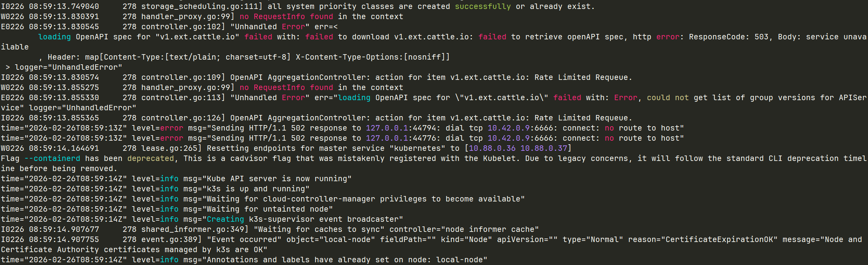The image size is (868, 265).
Task: Click the --containerd flag text
Action: [x=52, y=158]
